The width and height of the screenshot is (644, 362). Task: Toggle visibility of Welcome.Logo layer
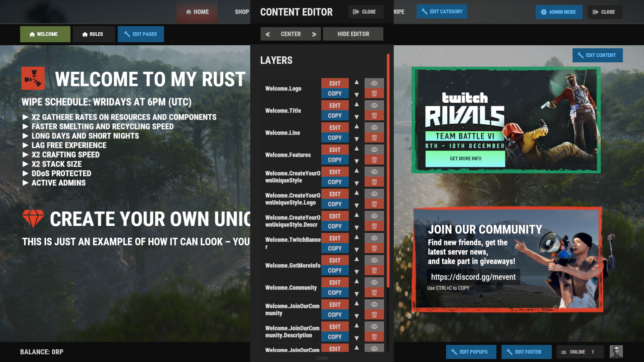[x=374, y=83]
